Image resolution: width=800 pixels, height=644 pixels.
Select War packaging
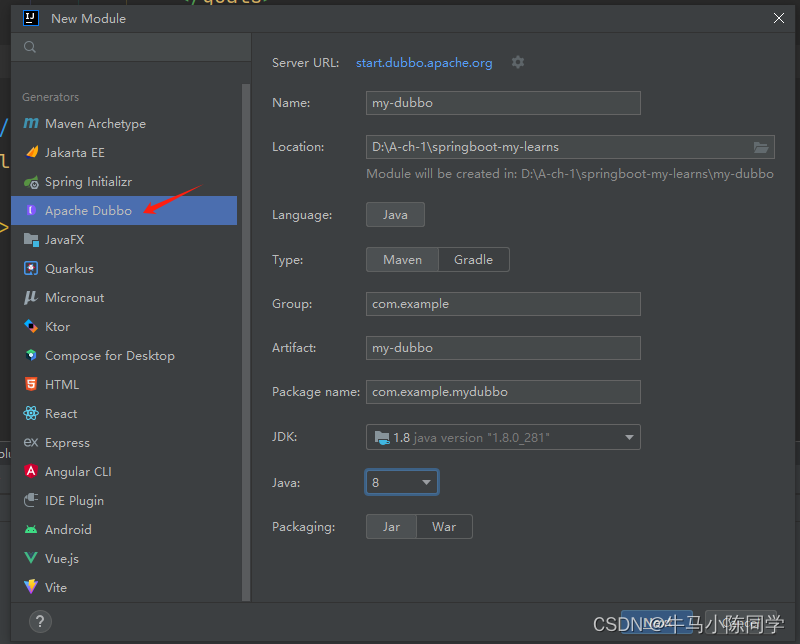point(444,526)
